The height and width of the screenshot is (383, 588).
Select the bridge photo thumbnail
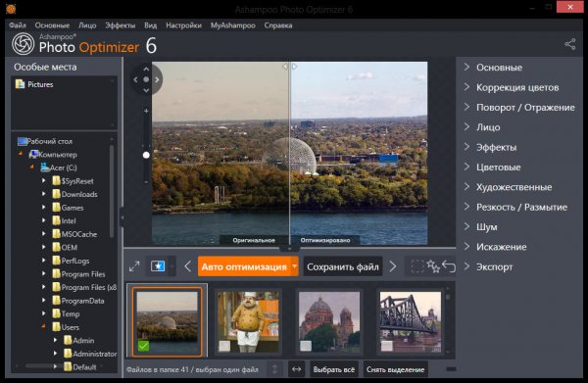tap(411, 322)
